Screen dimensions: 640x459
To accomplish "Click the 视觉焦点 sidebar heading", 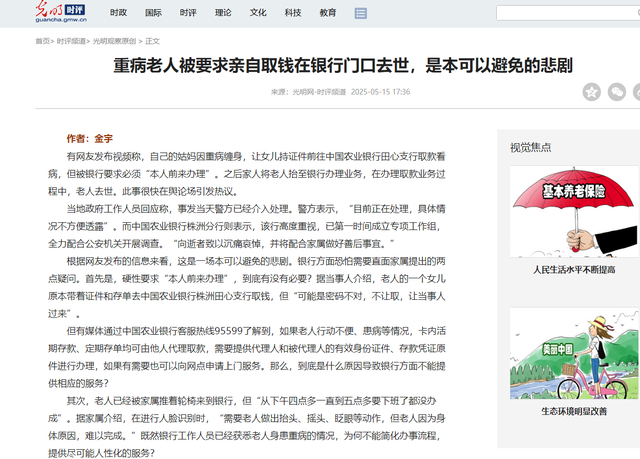I will 530,147.
